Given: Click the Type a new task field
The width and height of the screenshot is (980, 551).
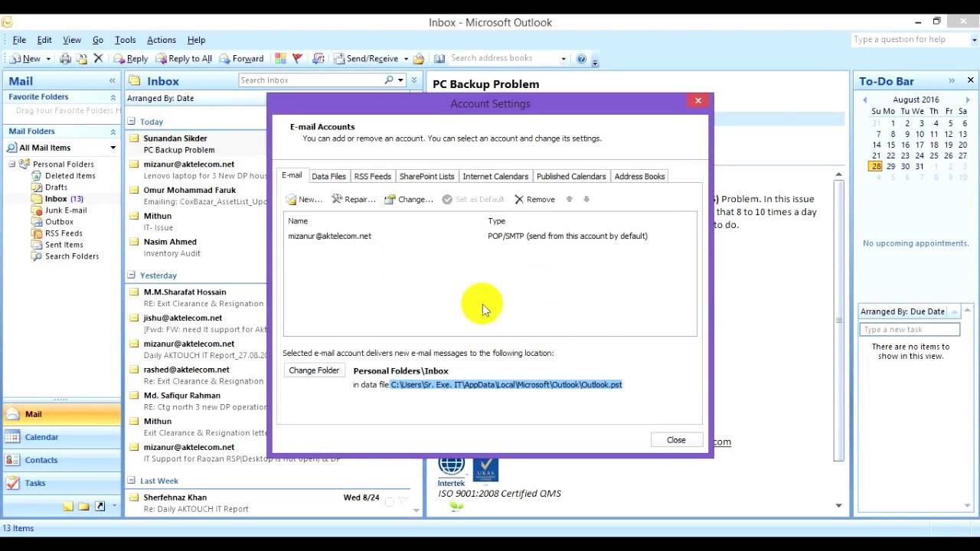Looking at the screenshot, I should tap(910, 330).
